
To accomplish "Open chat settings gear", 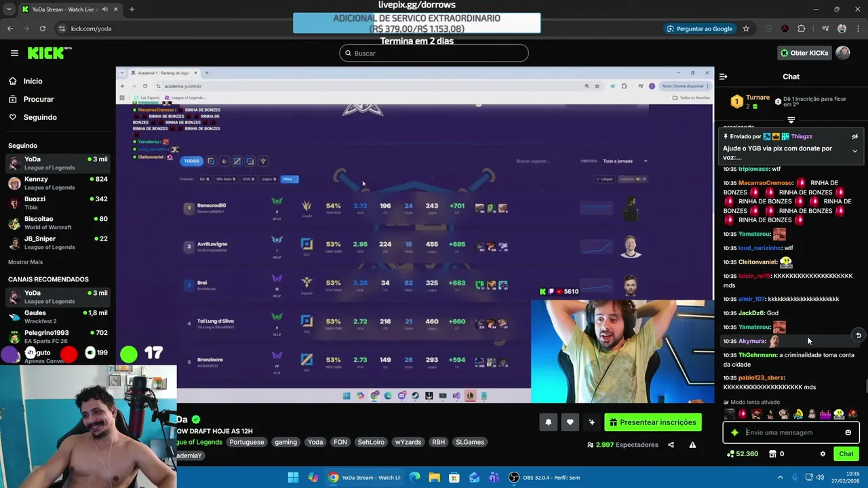I will tap(823, 454).
